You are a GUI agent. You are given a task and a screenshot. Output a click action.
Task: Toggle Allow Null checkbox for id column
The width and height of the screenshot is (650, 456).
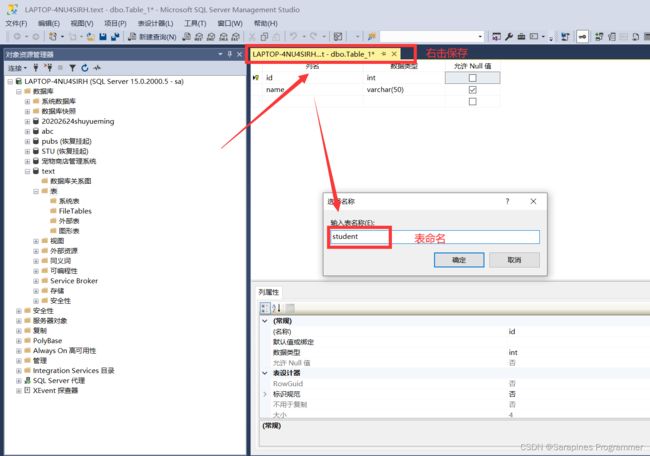tap(472, 78)
